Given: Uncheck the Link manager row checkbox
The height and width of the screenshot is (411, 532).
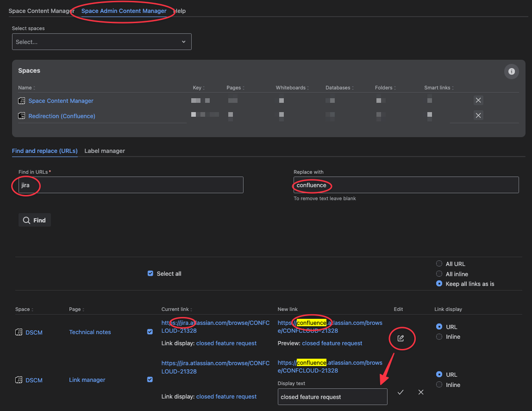Looking at the screenshot, I should (x=150, y=380).
